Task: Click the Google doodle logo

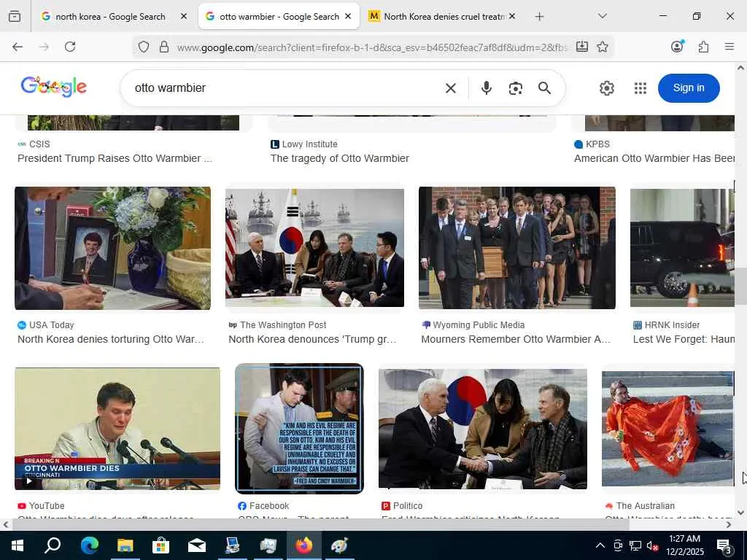Action: tap(53, 87)
